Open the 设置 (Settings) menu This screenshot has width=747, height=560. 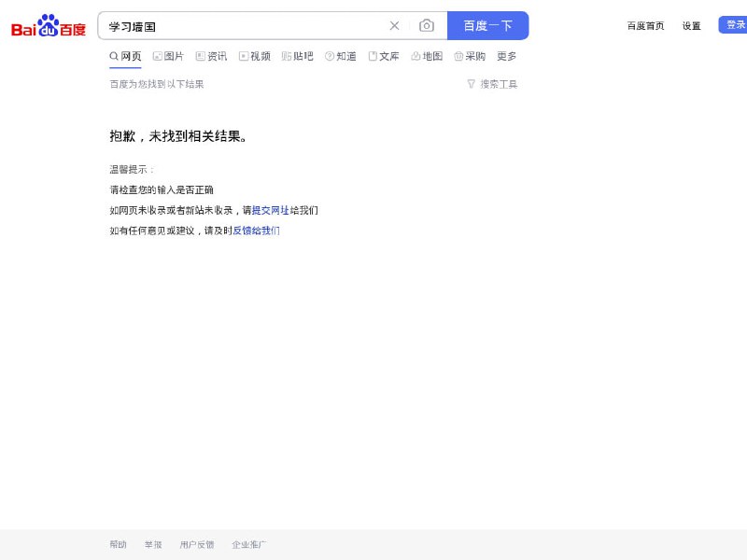(x=691, y=26)
